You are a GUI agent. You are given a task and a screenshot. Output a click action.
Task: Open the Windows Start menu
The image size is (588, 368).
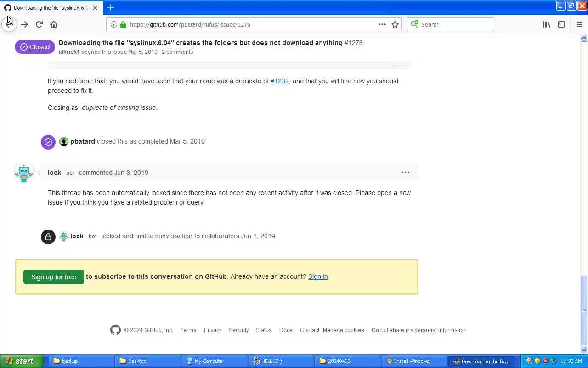[x=22, y=361]
